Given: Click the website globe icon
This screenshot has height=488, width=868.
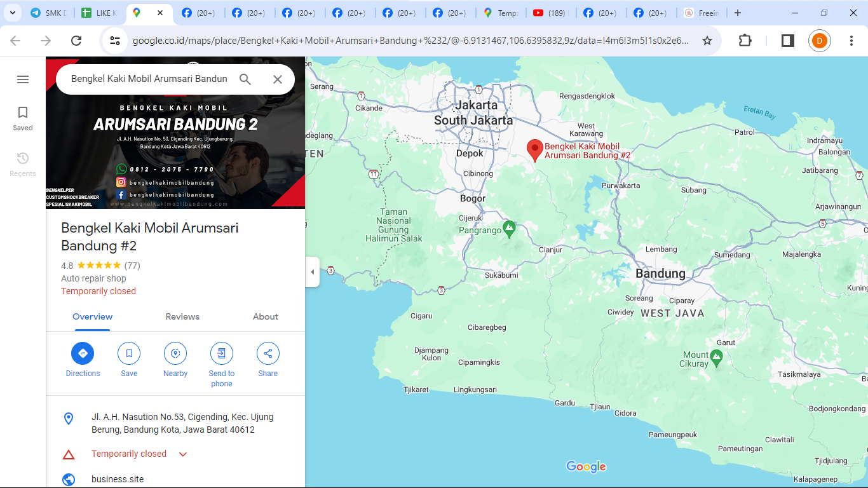Looking at the screenshot, I should click(x=69, y=480).
